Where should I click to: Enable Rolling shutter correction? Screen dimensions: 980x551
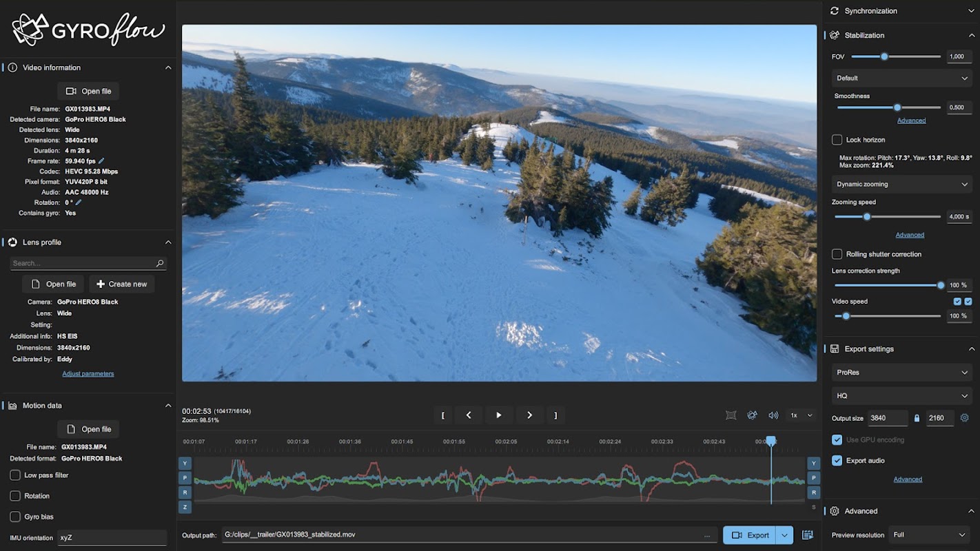(837, 254)
